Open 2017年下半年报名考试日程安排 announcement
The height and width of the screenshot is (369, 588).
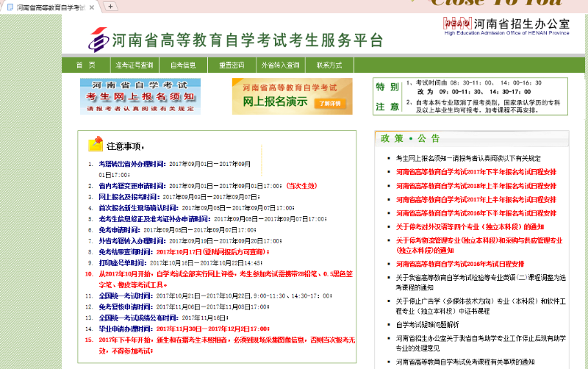tap(476, 172)
